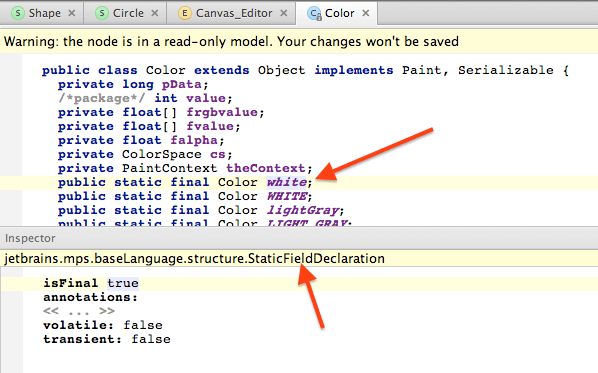The width and height of the screenshot is (598, 373).
Task: Switch to the Circle tab
Action: click(128, 13)
